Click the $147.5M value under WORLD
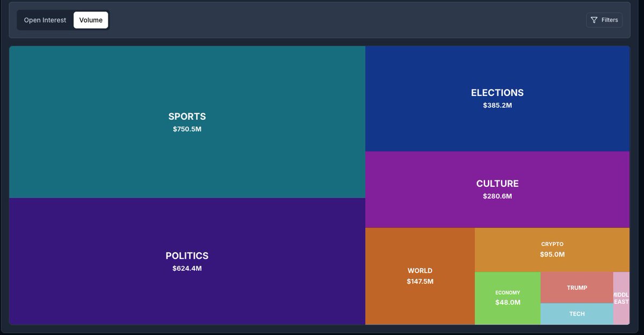This screenshot has width=644, height=335. [x=420, y=281]
